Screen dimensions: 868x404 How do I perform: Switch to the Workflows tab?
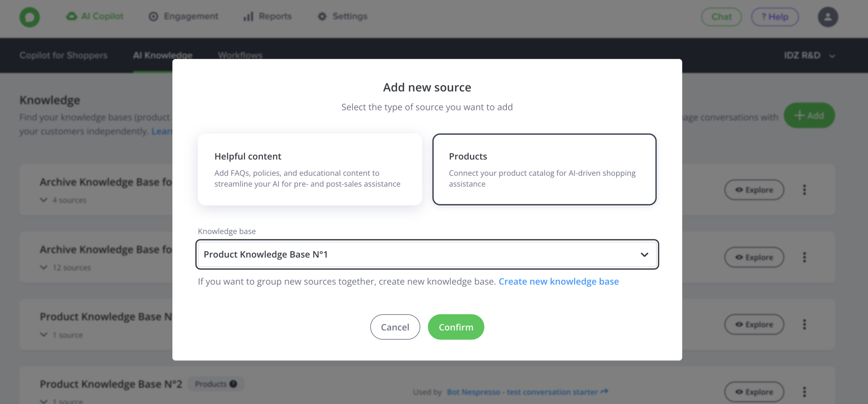pos(240,55)
